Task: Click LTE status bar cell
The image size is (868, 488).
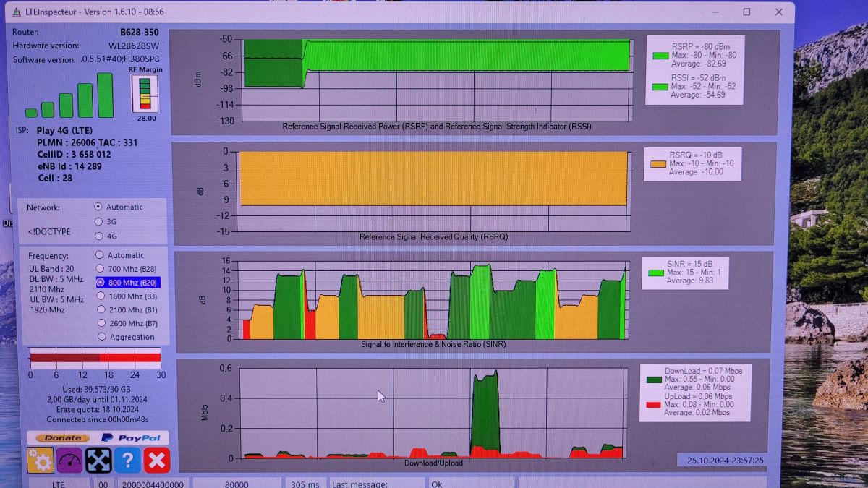Action: click(x=59, y=484)
